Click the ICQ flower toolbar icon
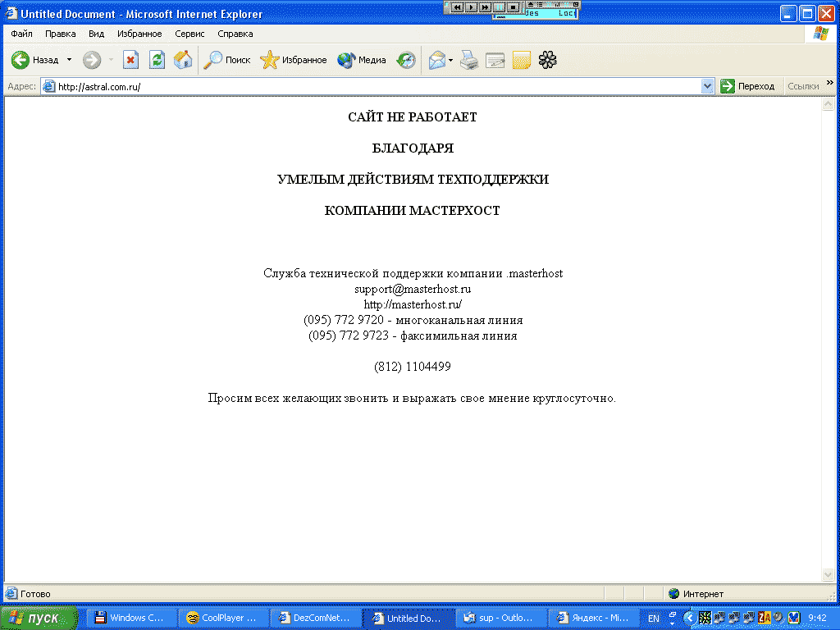The image size is (840, 630). click(547, 60)
